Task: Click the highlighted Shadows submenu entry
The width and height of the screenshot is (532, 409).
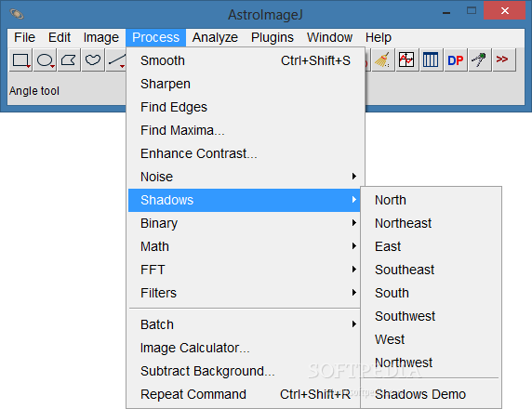Action: (245, 200)
